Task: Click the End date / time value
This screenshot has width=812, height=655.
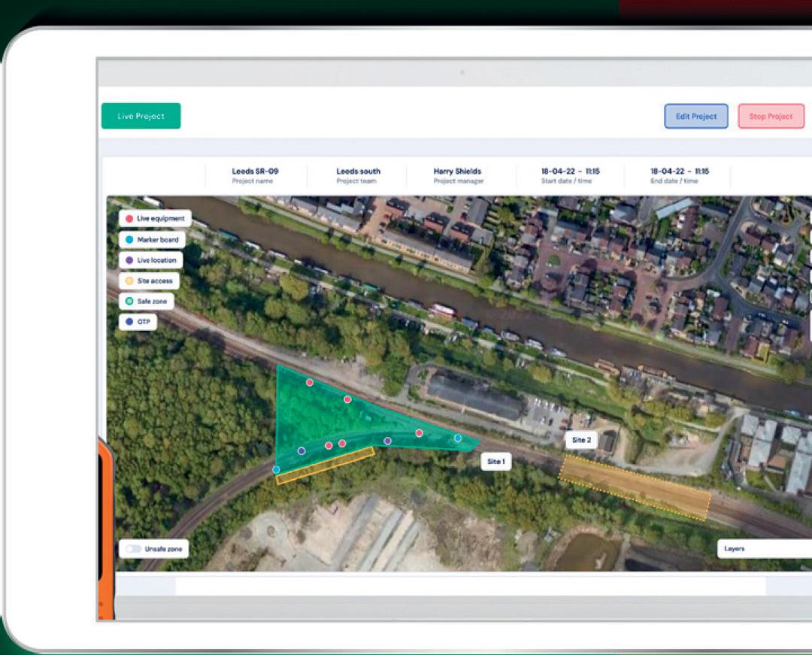Action: tap(680, 171)
